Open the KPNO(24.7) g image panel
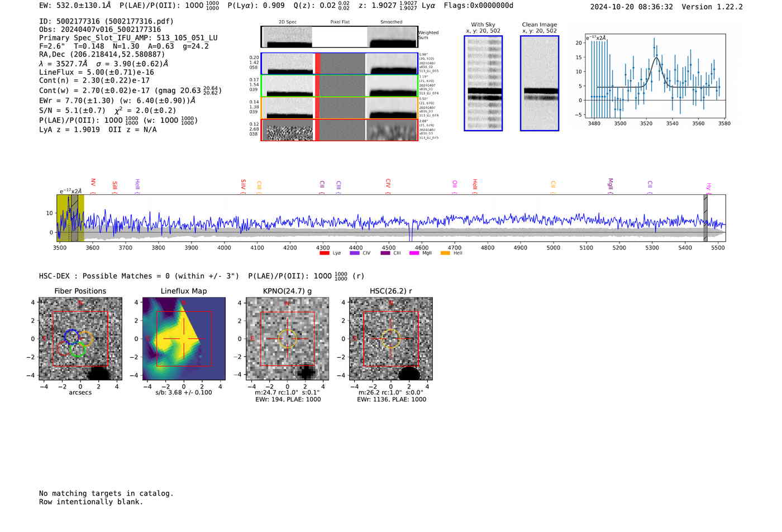 (287, 339)
